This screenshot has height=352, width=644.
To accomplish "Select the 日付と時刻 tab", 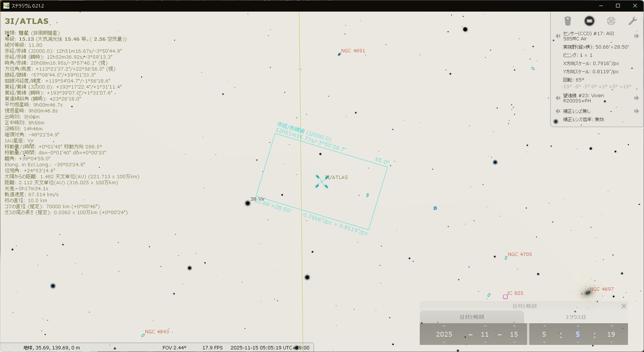I will click(472, 317).
